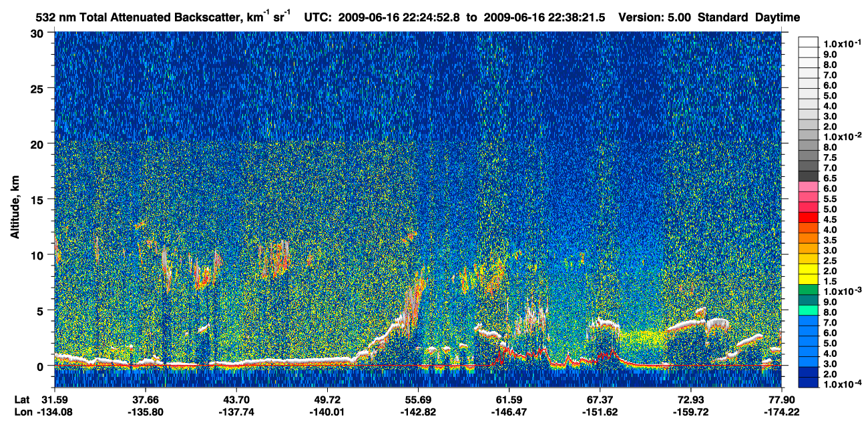Screen dimensions: 868x445
Task: Pick the lightest pink swatch on the colorbar
Action: pos(809,186)
